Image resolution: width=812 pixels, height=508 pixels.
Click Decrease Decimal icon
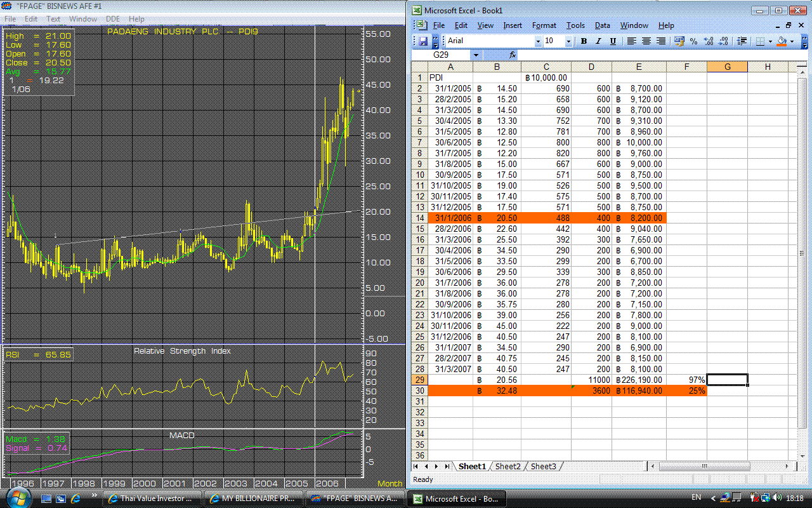click(x=723, y=41)
